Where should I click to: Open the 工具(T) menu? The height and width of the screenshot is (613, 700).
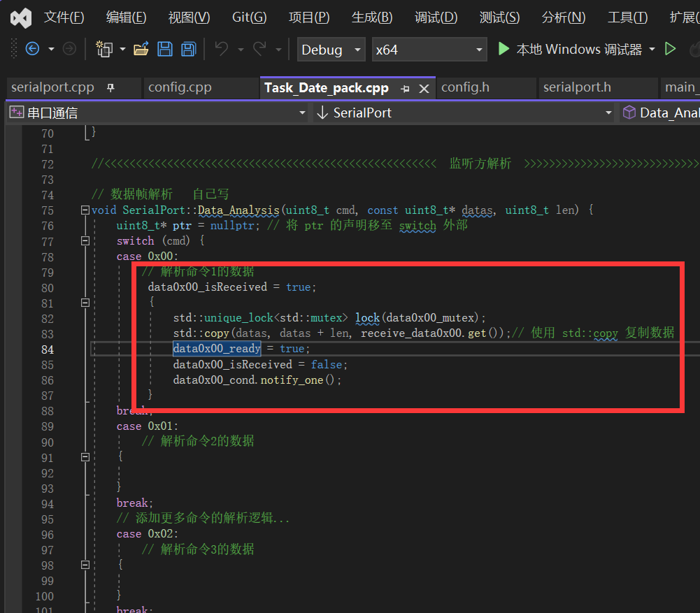point(627,18)
